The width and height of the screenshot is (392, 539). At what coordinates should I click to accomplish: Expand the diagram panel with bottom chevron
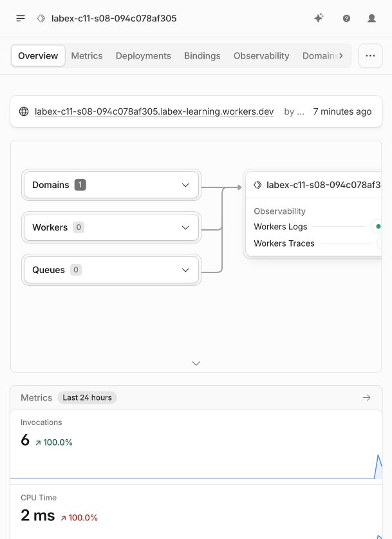196,363
